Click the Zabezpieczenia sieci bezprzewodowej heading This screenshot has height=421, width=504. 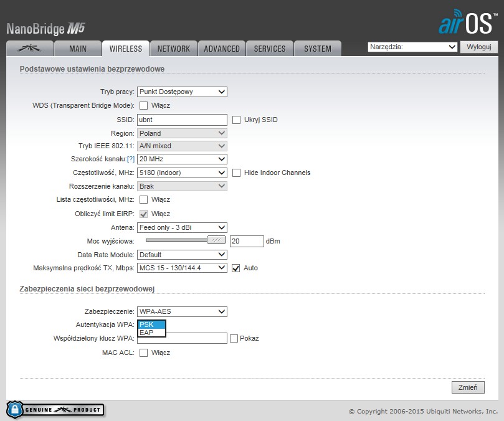(x=87, y=288)
